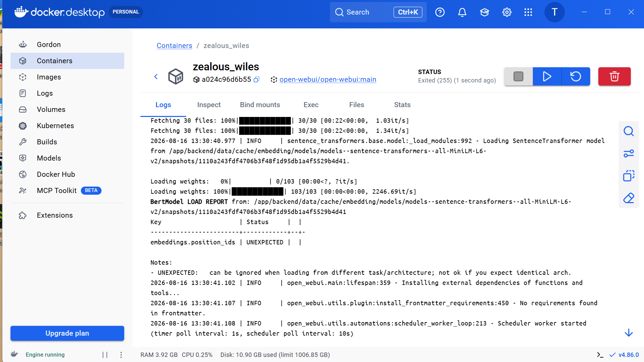Click the MCP Toolkit icon
Image resolution: width=644 pixels, height=362 pixels.
23,191
